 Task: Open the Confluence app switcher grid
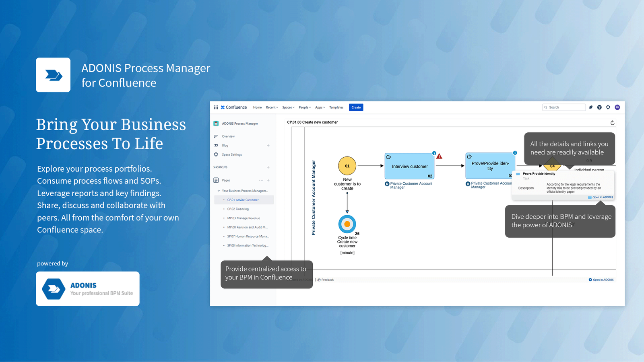pos(216,107)
